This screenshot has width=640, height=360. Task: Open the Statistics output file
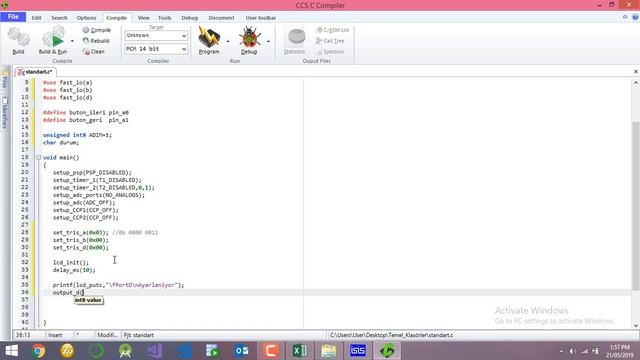[x=295, y=41]
